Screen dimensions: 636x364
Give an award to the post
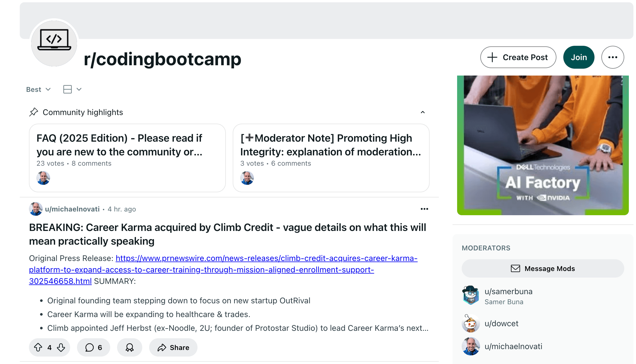(x=129, y=347)
